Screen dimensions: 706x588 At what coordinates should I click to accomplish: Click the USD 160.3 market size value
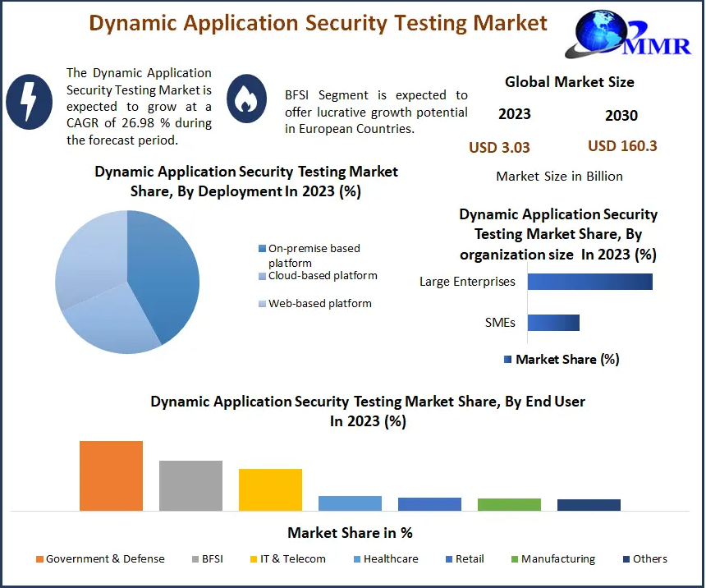pyautogui.click(x=622, y=146)
